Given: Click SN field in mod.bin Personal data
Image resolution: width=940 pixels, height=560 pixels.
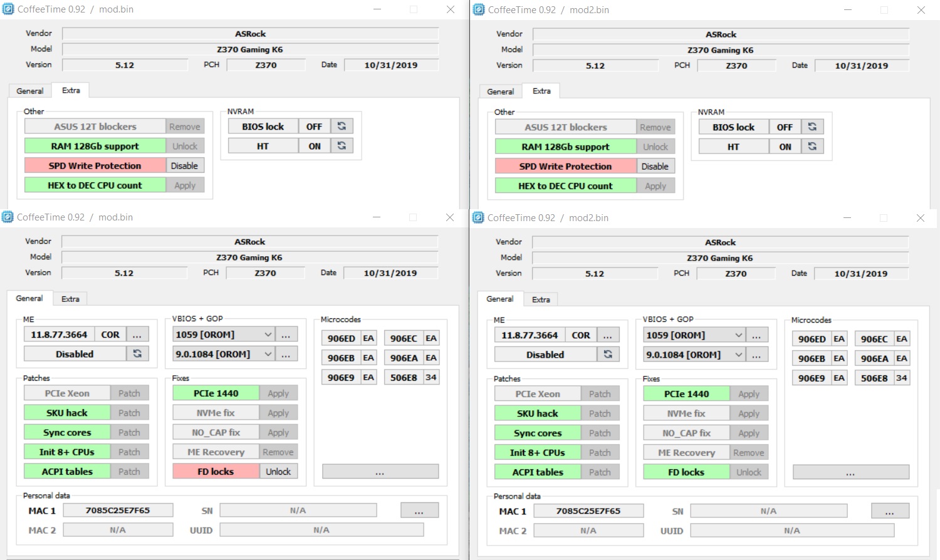Looking at the screenshot, I should click(x=298, y=511).
